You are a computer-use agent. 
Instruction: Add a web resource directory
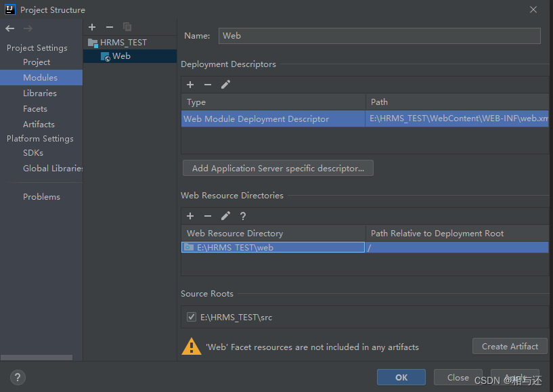(x=190, y=216)
